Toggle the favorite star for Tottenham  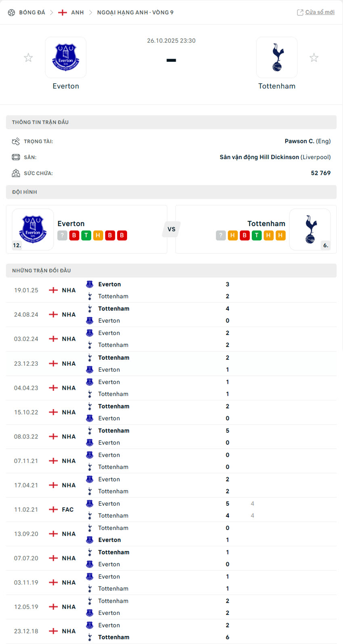point(314,57)
